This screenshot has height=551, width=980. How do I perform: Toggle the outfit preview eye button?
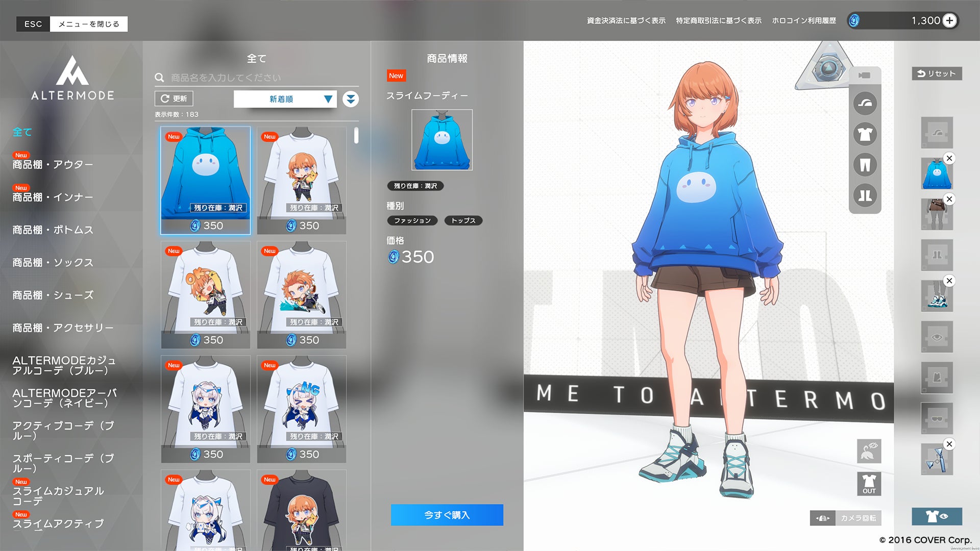point(937,516)
